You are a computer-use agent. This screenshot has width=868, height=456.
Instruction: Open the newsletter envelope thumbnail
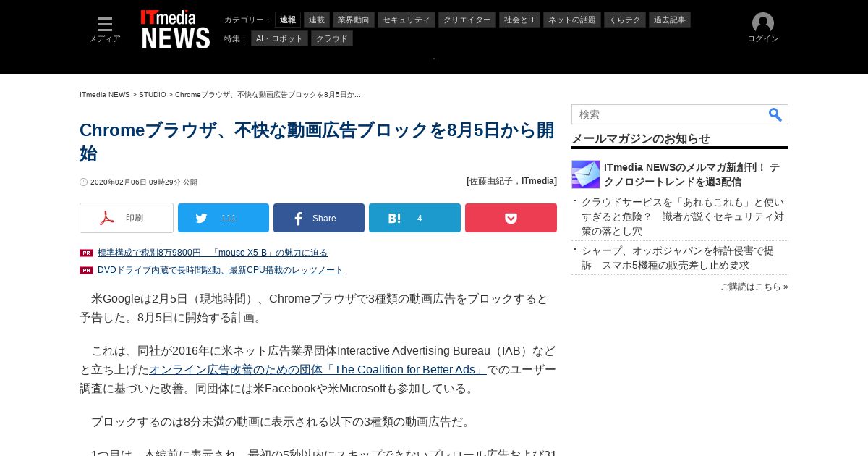click(x=586, y=174)
